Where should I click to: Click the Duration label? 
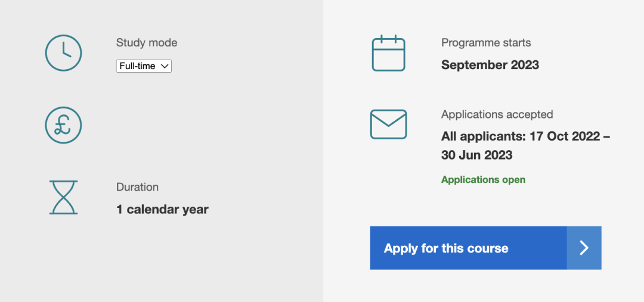point(137,187)
